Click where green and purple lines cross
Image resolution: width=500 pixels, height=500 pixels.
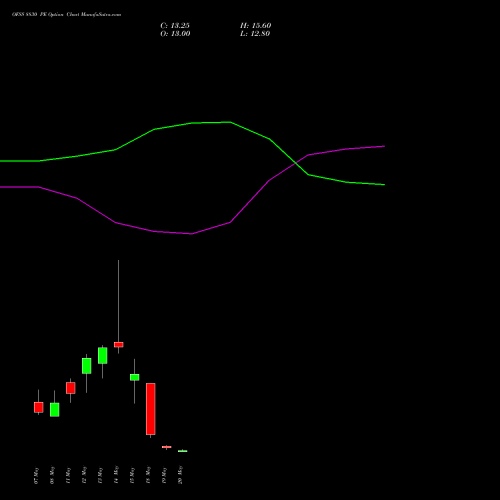click(x=296, y=163)
